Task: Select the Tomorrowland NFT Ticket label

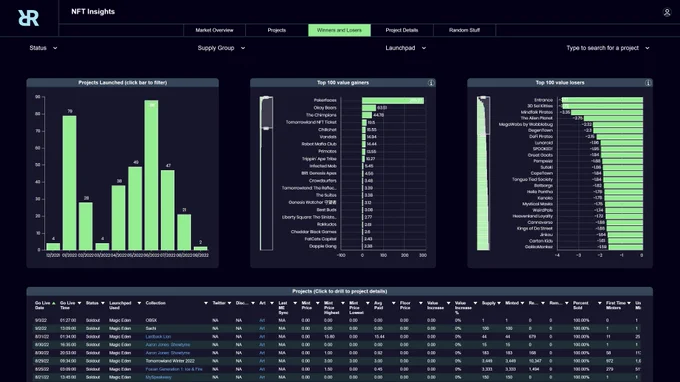Action: (311, 122)
